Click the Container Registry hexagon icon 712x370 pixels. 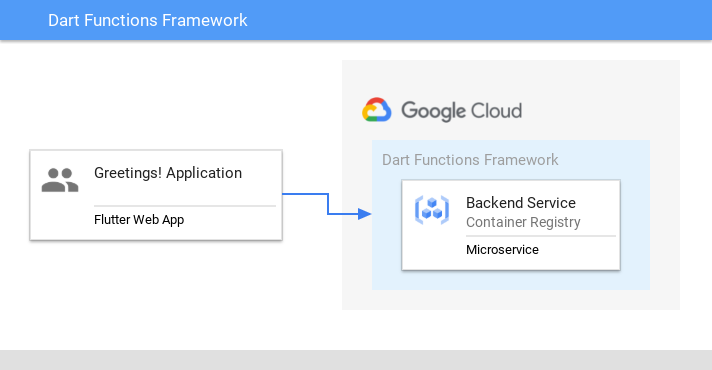pyautogui.click(x=432, y=210)
